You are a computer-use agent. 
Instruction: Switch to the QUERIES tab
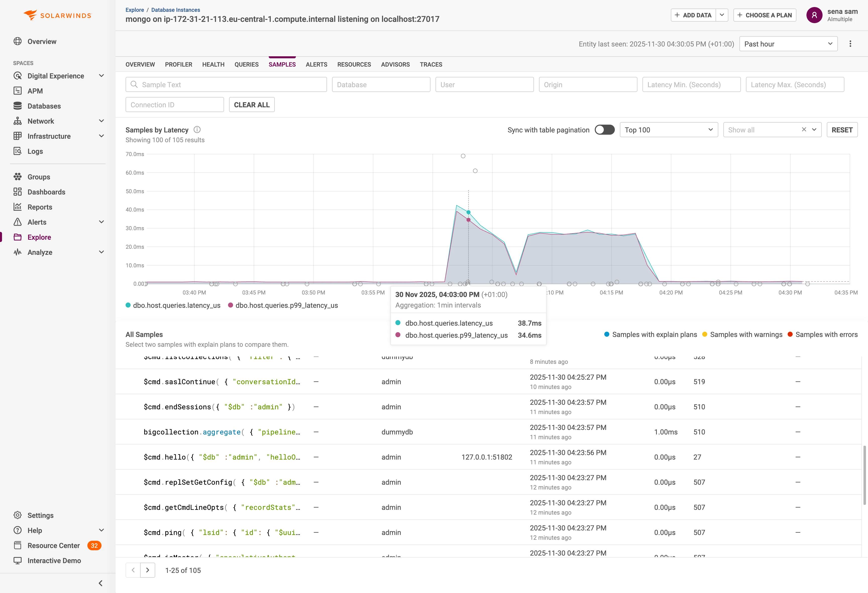click(246, 64)
